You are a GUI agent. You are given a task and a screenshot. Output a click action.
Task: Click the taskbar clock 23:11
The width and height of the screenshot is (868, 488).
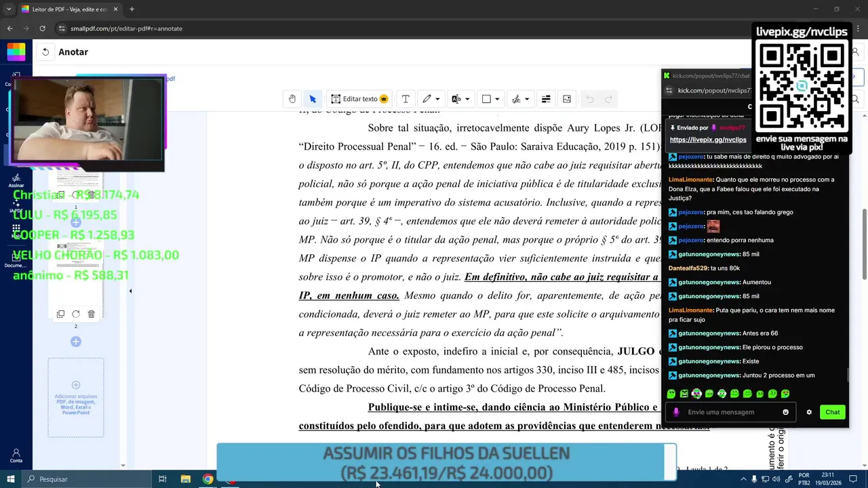point(829,479)
